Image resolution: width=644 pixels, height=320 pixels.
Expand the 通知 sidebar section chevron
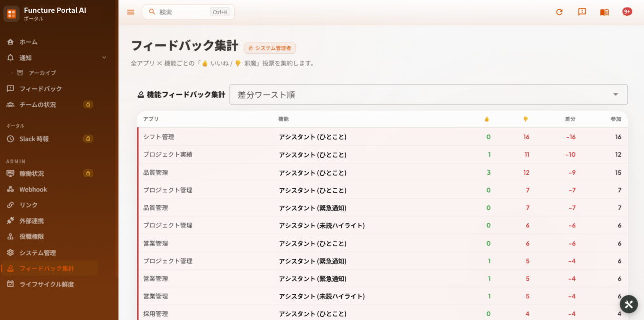pos(104,58)
